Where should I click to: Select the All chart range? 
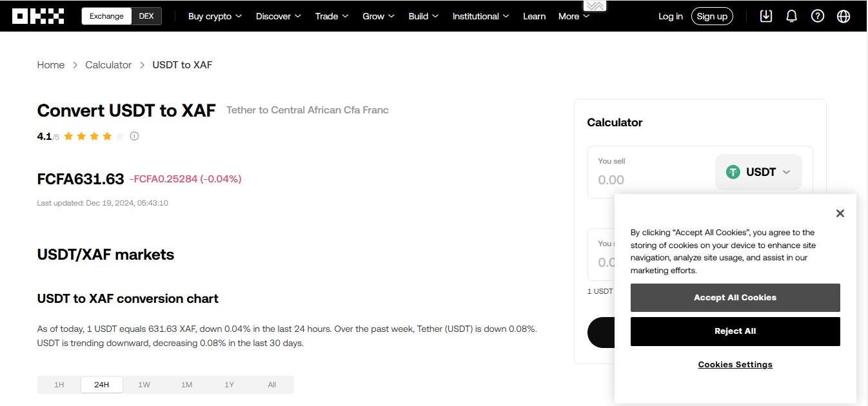click(x=272, y=385)
